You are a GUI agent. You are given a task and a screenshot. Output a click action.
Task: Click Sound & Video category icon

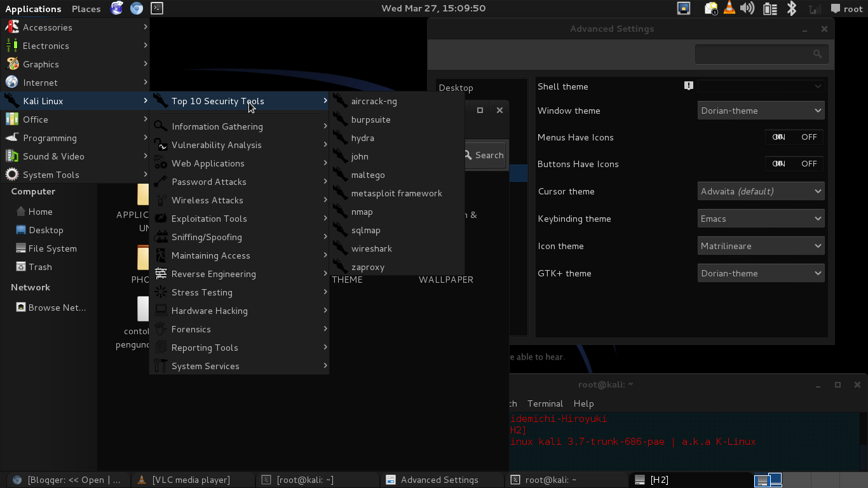[x=12, y=156]
